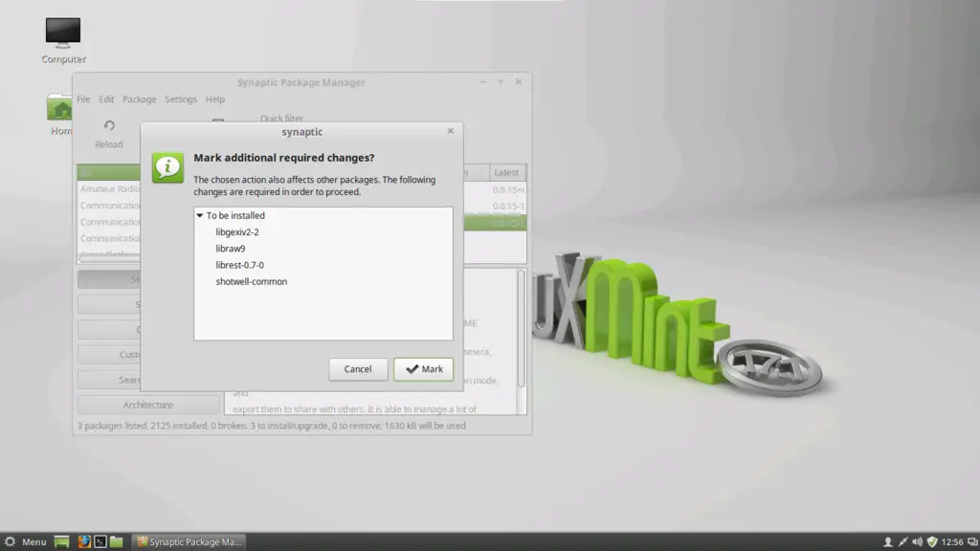This screenshot has height=551, width=980.
Task: Select libgexiv2-2 in the install list
Action: (x=237, y=231)
